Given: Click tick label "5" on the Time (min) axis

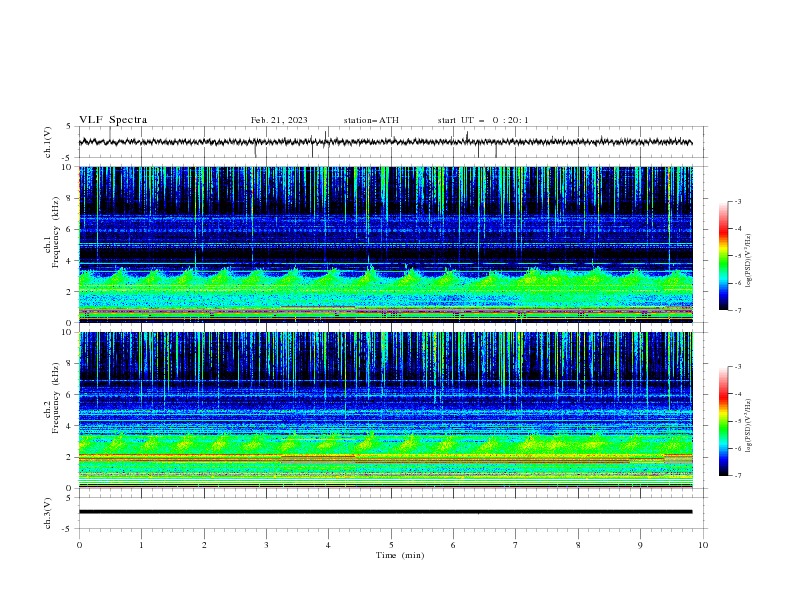Looking at the screenshot, I should point(391,545).
